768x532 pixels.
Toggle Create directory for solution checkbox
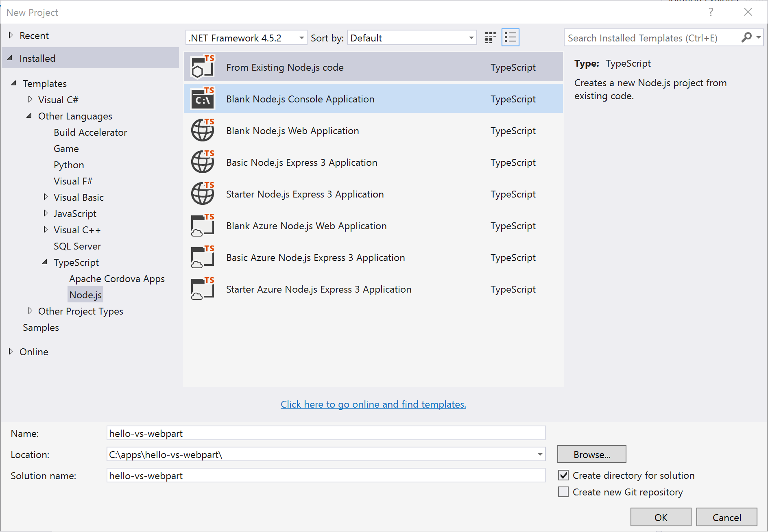pos(563,475)
